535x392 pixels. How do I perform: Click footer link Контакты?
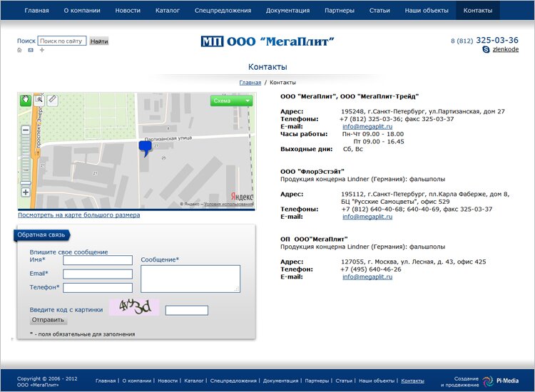click(412, 381)
